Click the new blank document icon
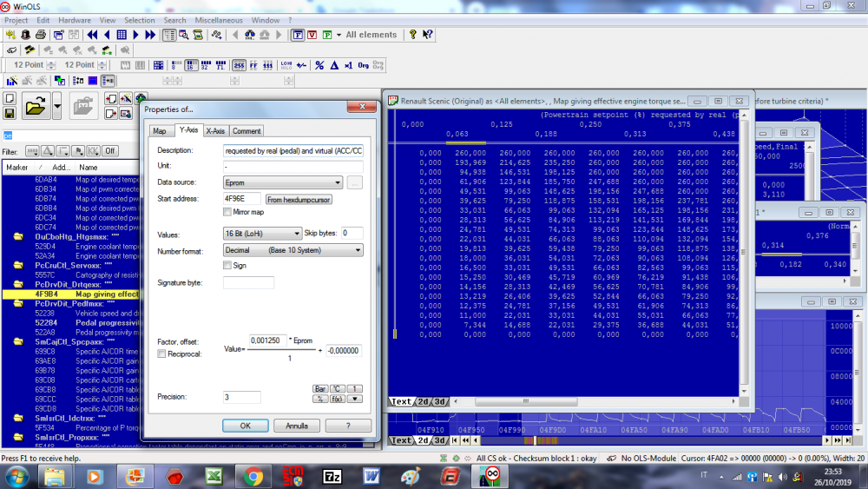Screen dimensions: 868x489 pyautogui.click(x=10, y=98)
